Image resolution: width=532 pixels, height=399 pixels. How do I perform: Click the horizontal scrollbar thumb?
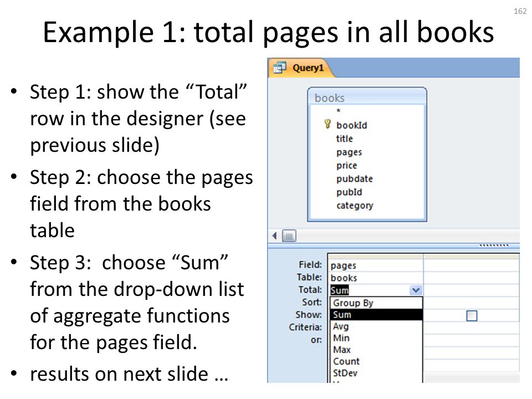[x=289, y=236]
